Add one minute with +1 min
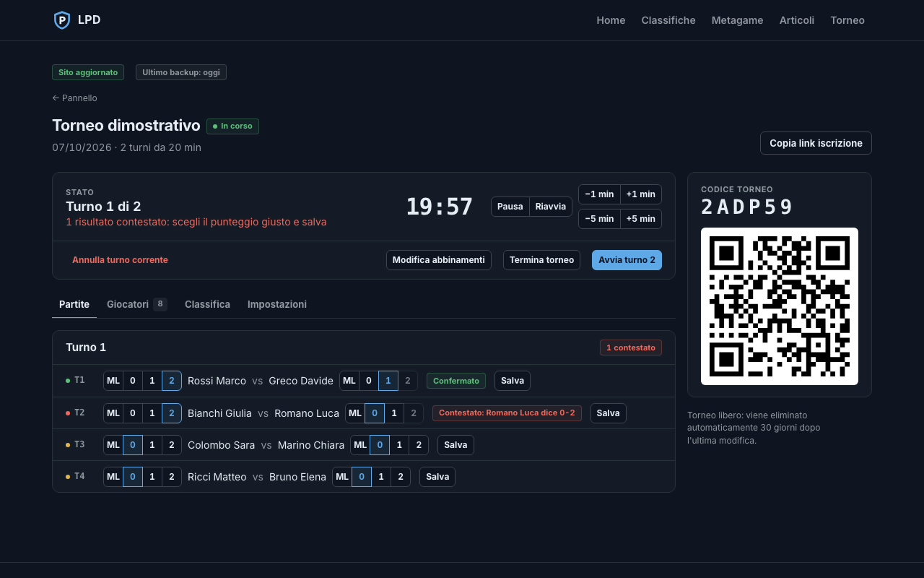The image size is (924, 578). 641,194
